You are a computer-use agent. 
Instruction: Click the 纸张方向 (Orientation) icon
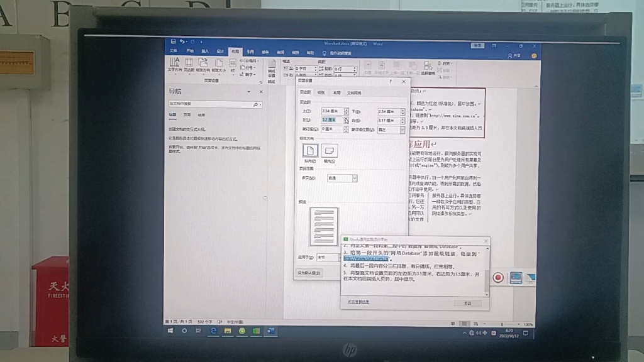[x=203, y=66]
